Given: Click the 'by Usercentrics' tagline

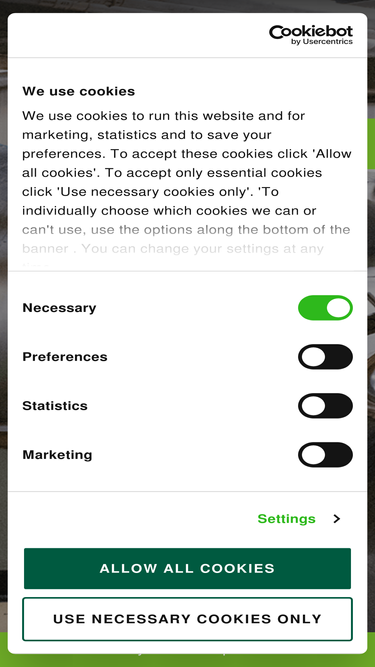Looking at the screenshot, I should (x=322, y=42).
